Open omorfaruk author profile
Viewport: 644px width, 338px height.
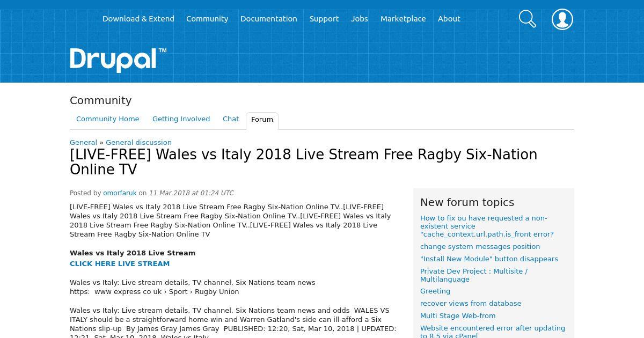point(120,193)
